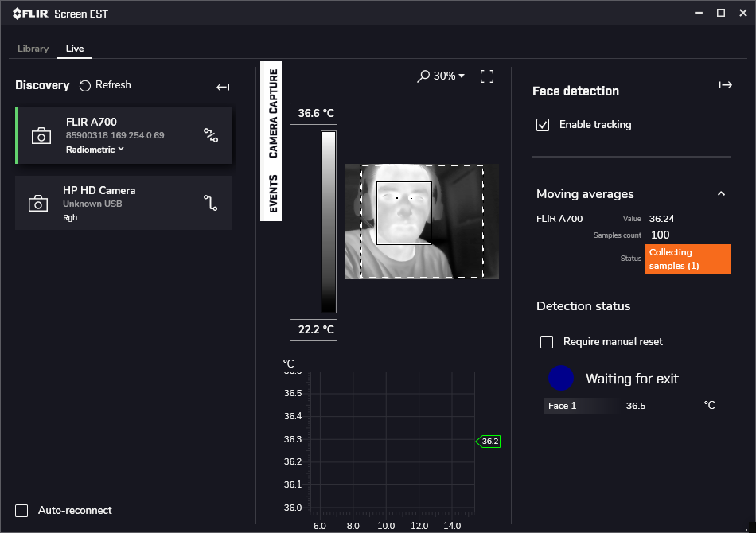Click the Refresh devices button
Viewport: 756px width, 533px height.
[103, 85]
